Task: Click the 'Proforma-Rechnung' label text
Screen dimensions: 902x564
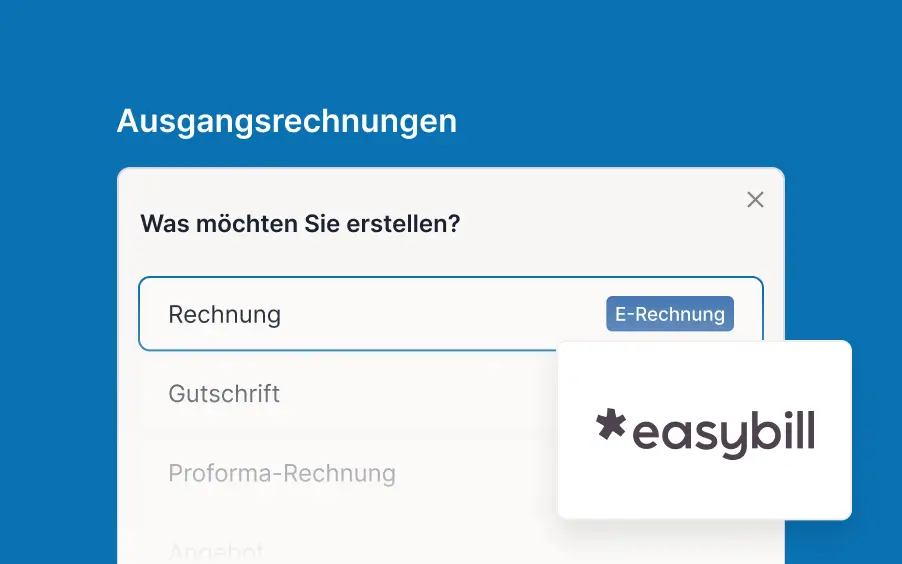Action: pos(282,472)
